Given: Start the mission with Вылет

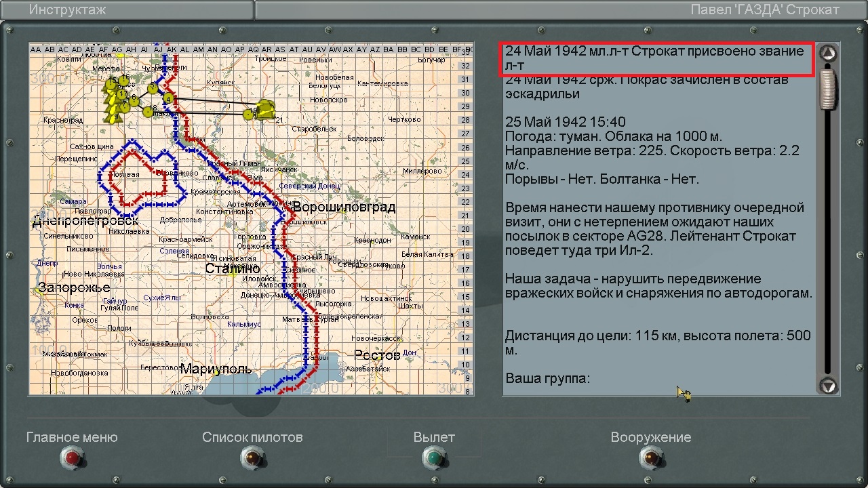Looking at the screenshot, I should pyautogui.click(x=434, y=459).
